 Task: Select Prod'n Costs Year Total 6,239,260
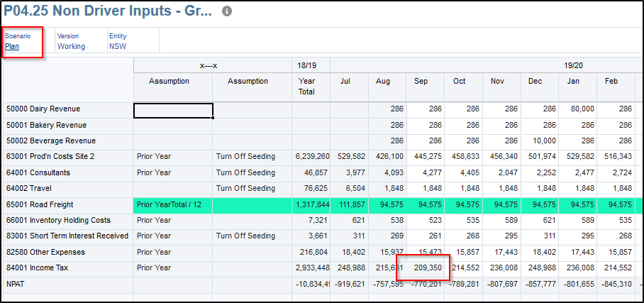click(311, 157)
